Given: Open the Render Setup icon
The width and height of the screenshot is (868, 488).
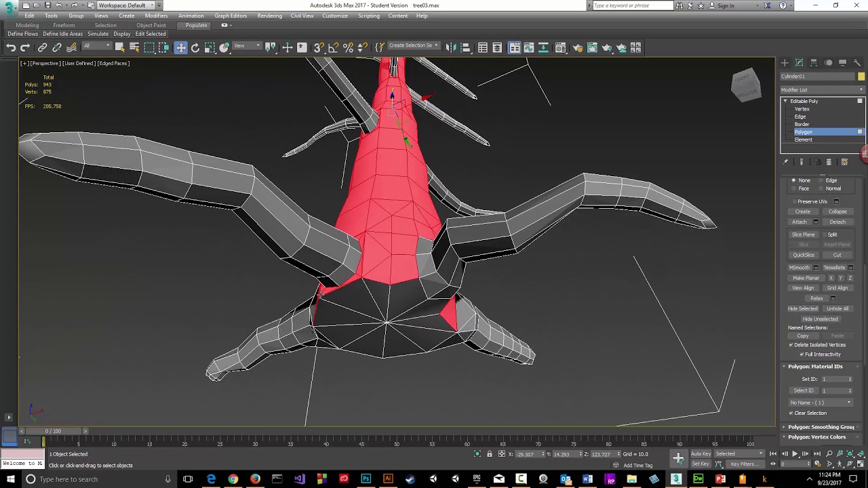Looking at the screenshot, I should coord(578,47).
